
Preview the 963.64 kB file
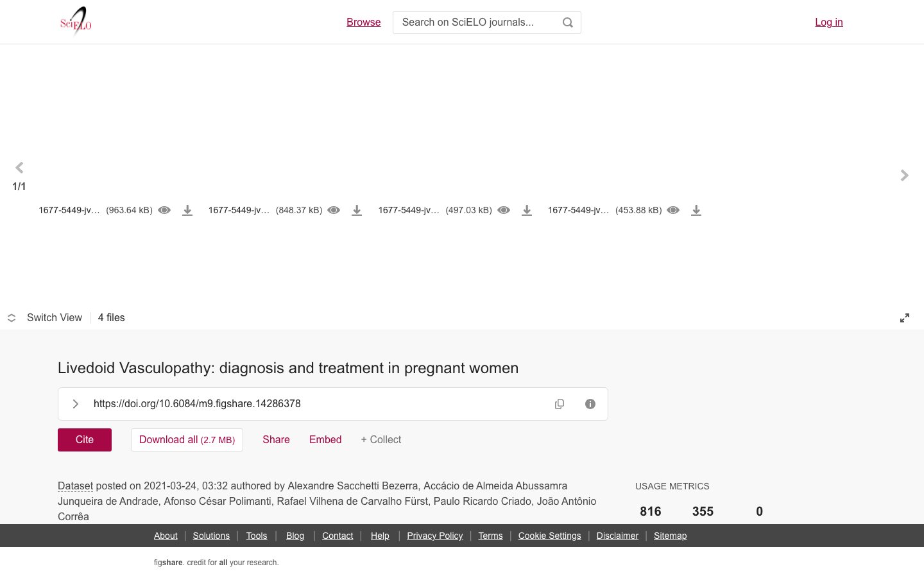point(164,210)
